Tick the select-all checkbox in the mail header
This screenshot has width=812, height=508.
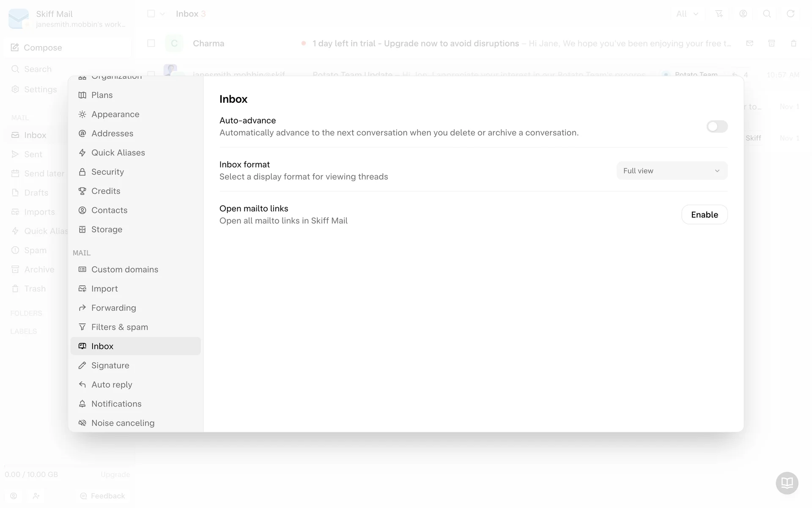[x=151, y=14]
